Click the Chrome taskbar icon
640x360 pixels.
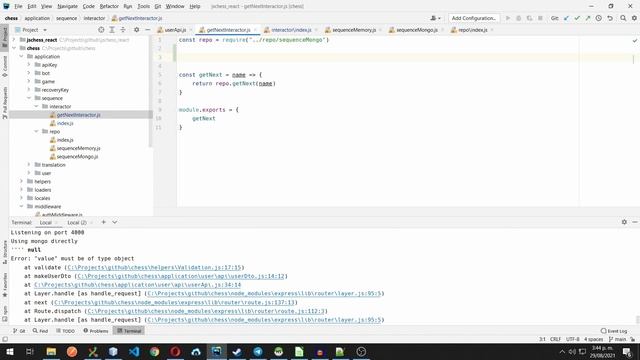(x=154, y=351)
